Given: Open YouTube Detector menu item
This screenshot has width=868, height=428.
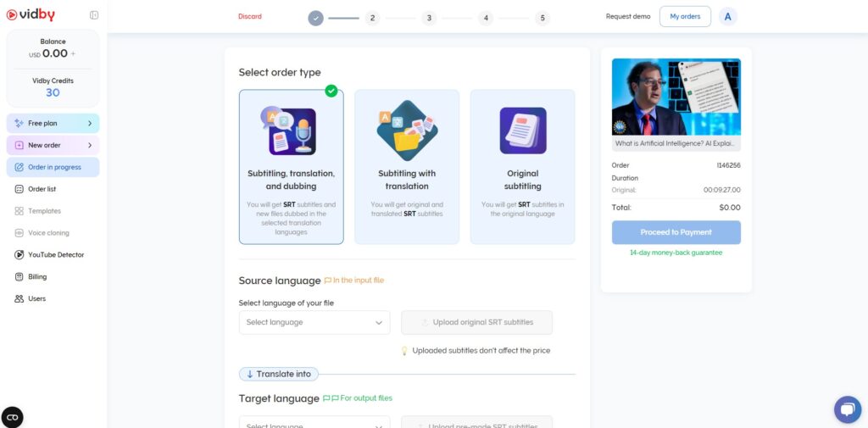Looking at the screenshot, I should click(x=53, y=255).
